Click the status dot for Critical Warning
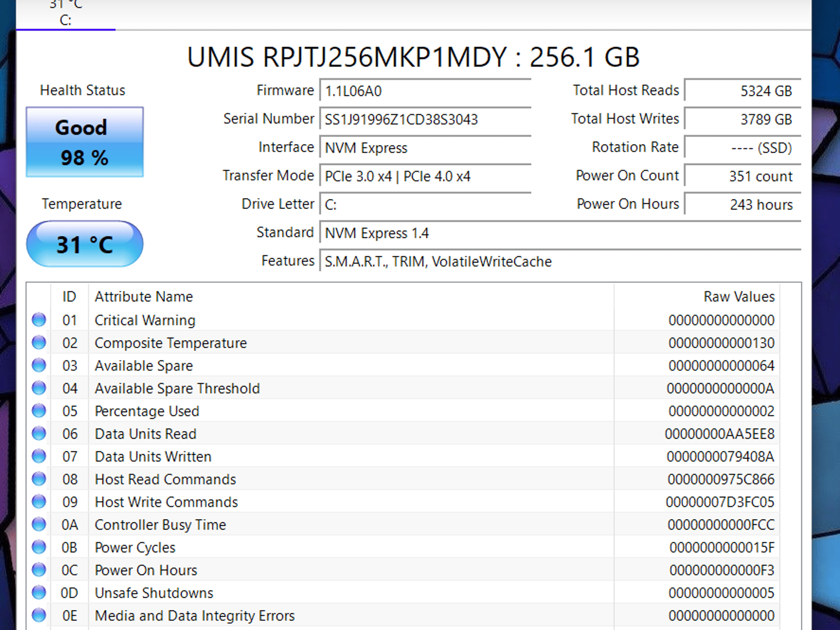Screen dimensions: 840x630 click(39, 320)
